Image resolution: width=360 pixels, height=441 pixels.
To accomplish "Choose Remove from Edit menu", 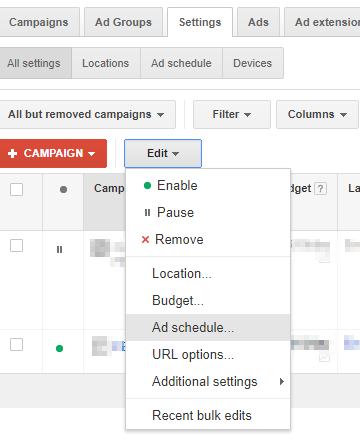I will [208, 239].
